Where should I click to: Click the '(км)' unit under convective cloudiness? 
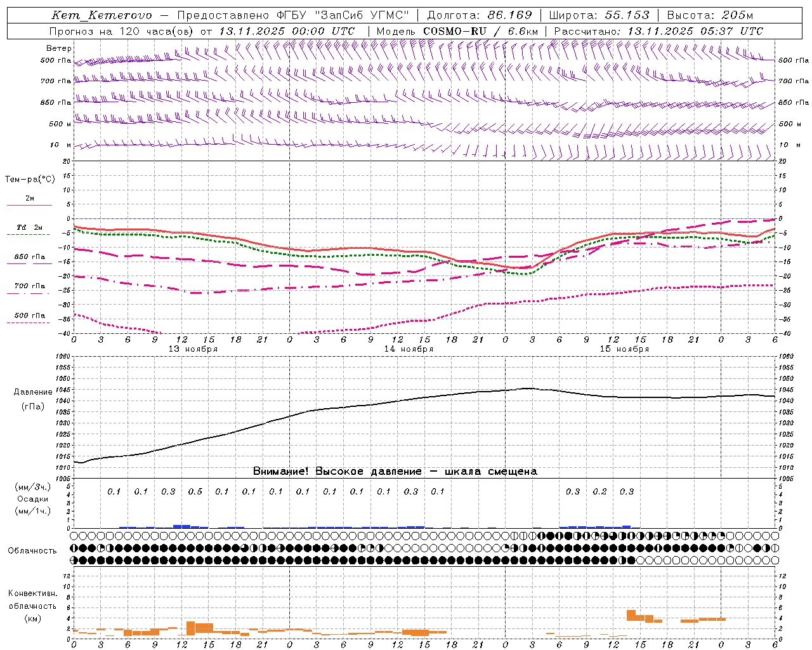[33, 618]
